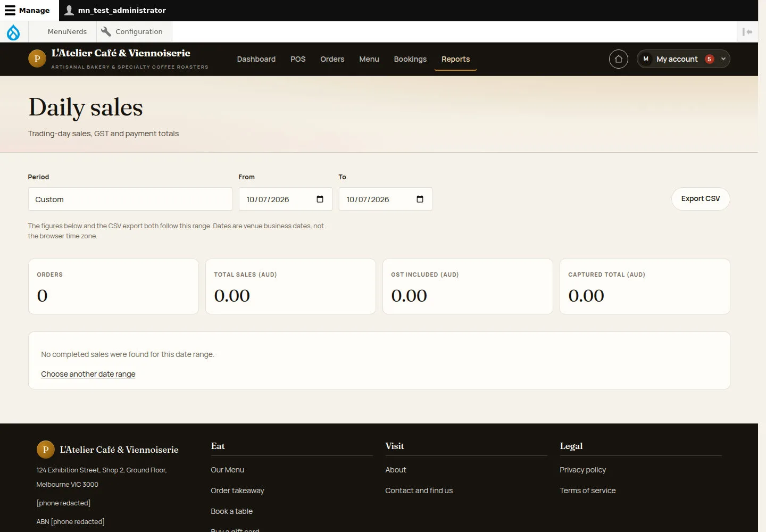
Task: Click the L'Atelier Café & Viennoiserie header title
Action: [x=121, y=53]
